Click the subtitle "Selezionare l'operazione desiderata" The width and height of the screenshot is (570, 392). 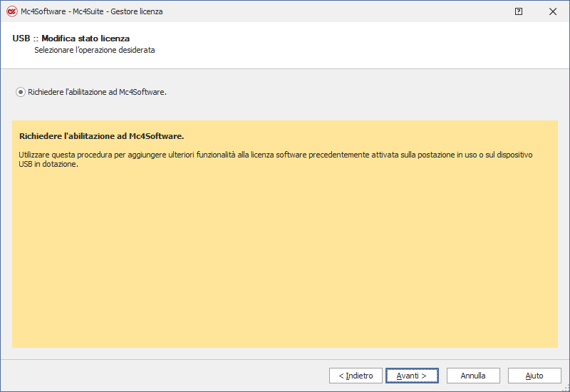[x=95, y=50]
